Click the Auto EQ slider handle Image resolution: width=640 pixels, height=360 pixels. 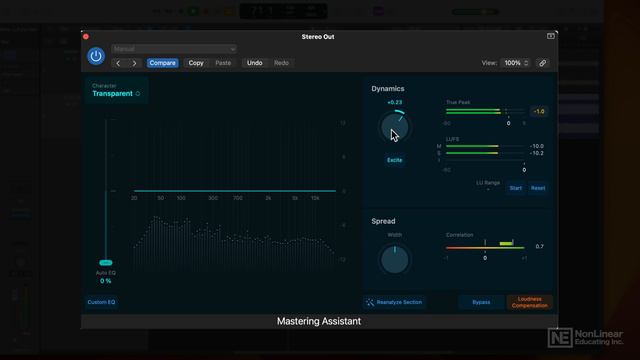[x=106, y=262]
